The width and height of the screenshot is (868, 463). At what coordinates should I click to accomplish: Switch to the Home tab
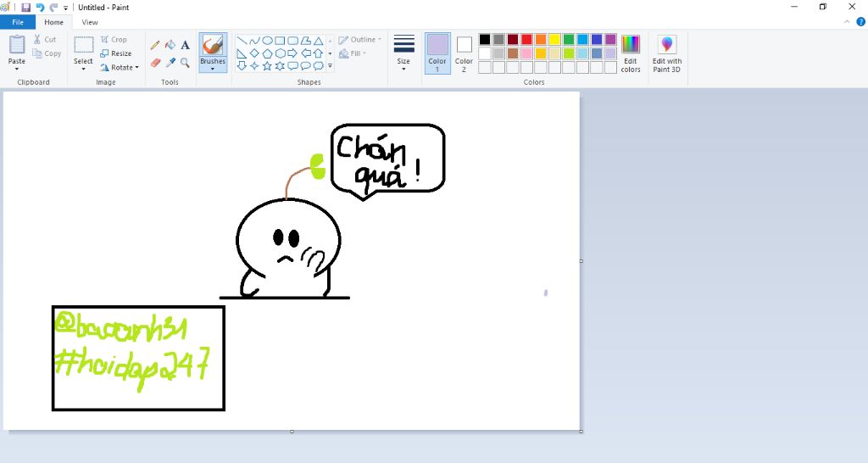click(53, 22)
